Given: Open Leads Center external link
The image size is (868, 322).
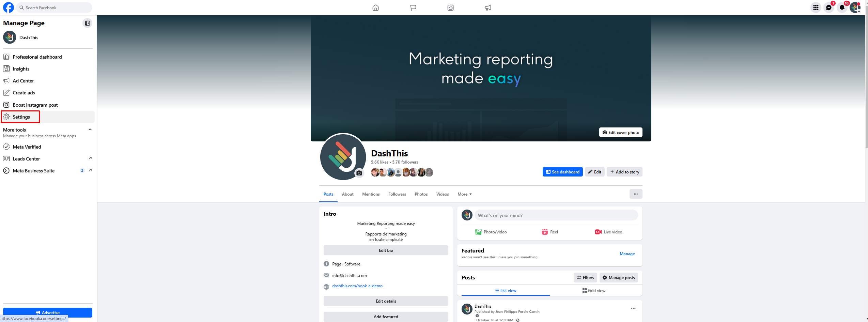Looking at the screenshot, I should [48, 159].
